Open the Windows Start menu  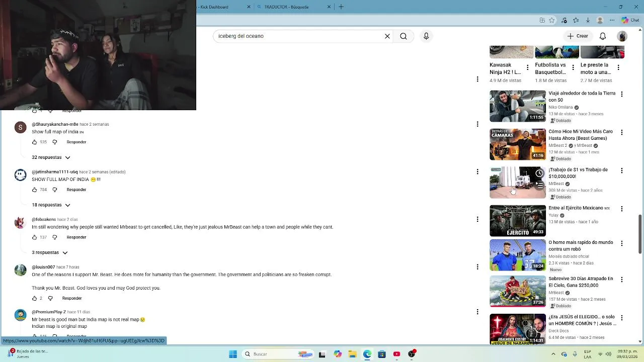pyautogui.click(x=233, y=354)
